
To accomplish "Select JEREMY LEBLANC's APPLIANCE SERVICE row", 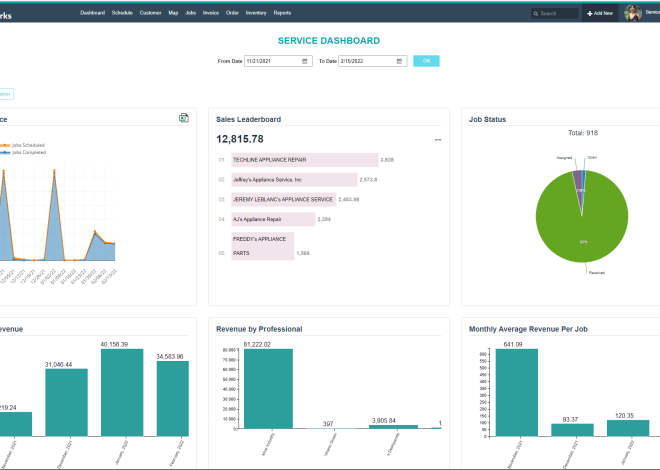I will pyautogui.click(x=284, y=199).
